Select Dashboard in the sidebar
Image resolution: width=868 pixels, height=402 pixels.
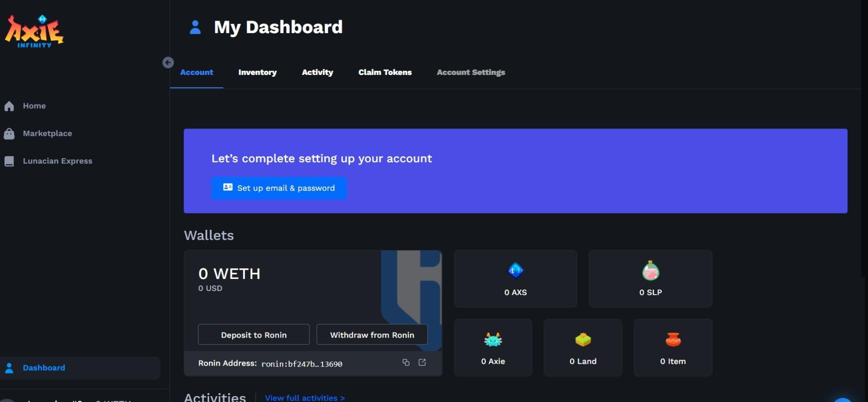click(x=80, y=368)
